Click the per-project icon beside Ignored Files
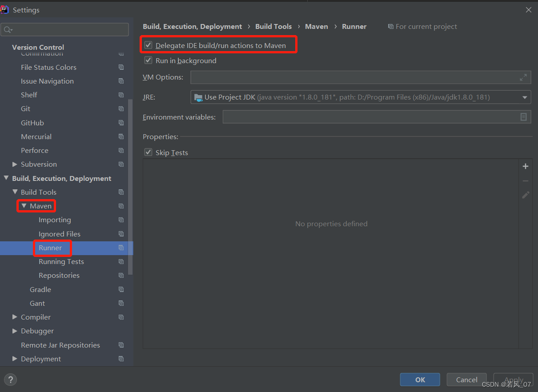The image size is (538, 392). pyautogui.click(x=121, y=234)
